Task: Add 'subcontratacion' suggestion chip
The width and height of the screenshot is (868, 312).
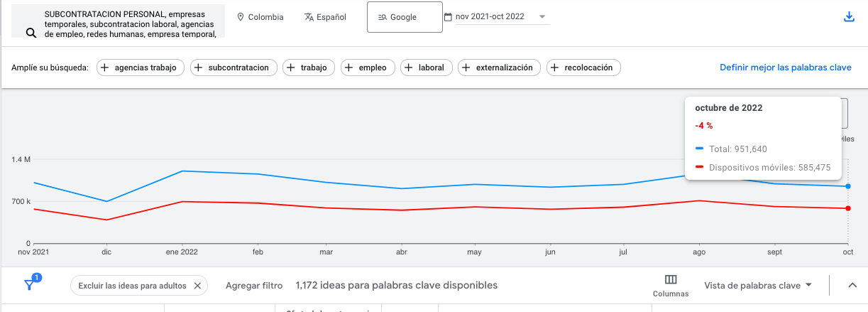Action: tap(234, 68)
